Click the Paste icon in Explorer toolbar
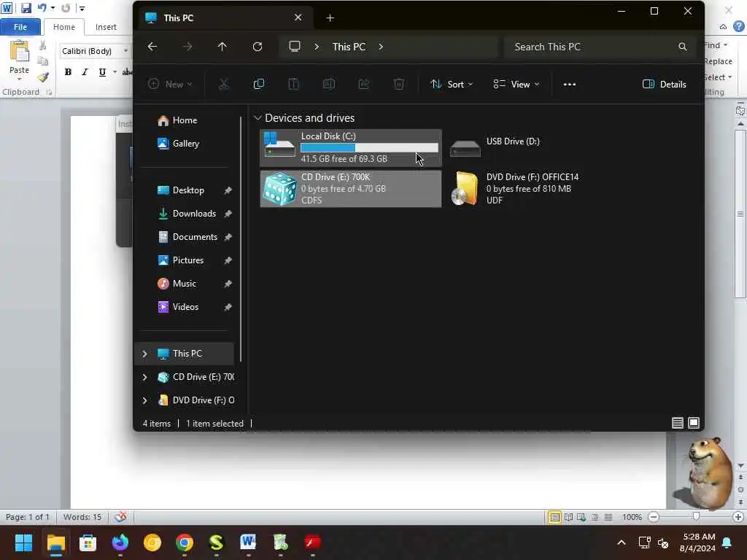This screenshot has height=560, width=747. coord(293,85)
